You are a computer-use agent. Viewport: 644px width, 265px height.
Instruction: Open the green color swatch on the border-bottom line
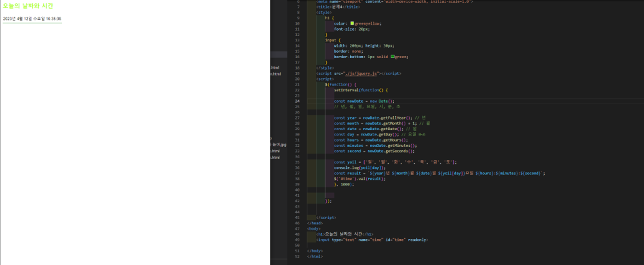point(393,57)
